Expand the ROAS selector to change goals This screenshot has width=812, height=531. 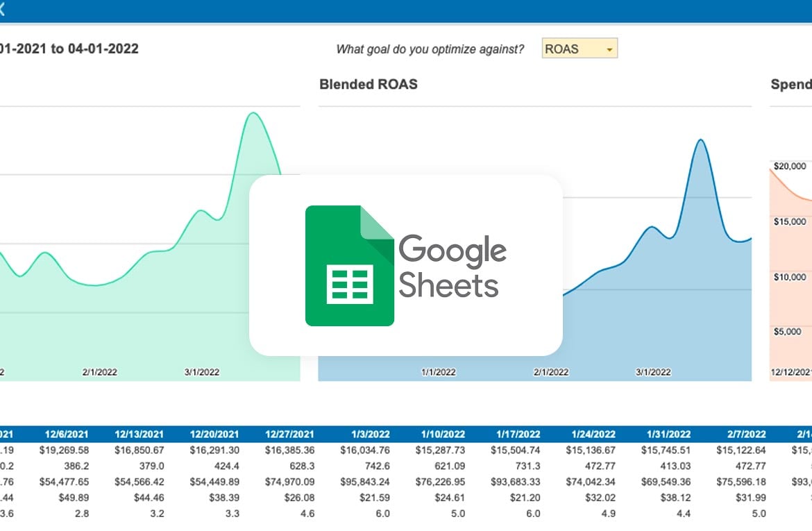[x=579, y=49]
